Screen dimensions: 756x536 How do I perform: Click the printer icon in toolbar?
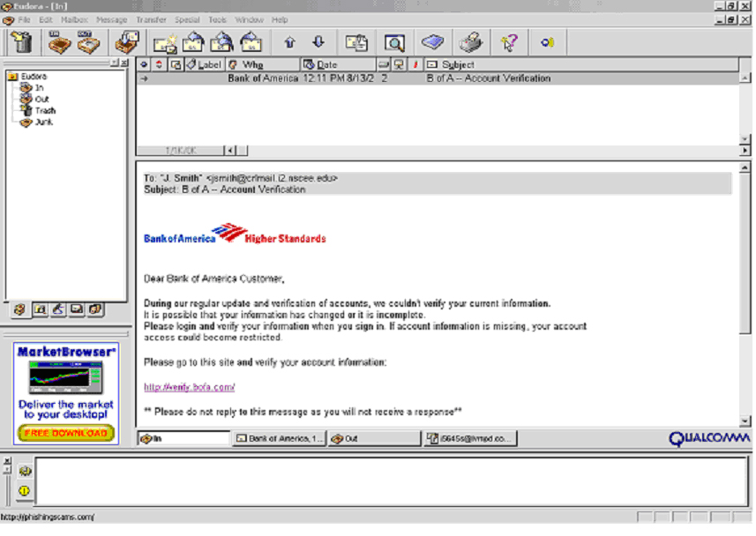472,42
